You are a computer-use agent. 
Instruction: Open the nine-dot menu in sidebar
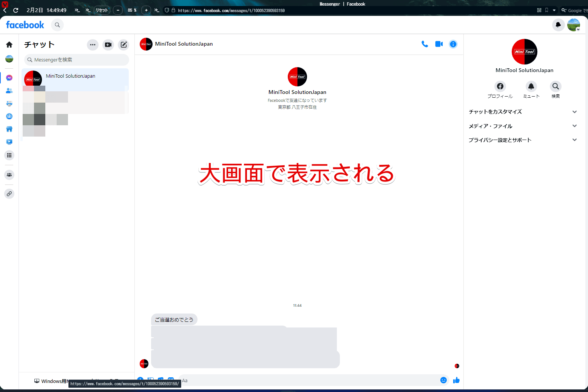pos(9,155)
